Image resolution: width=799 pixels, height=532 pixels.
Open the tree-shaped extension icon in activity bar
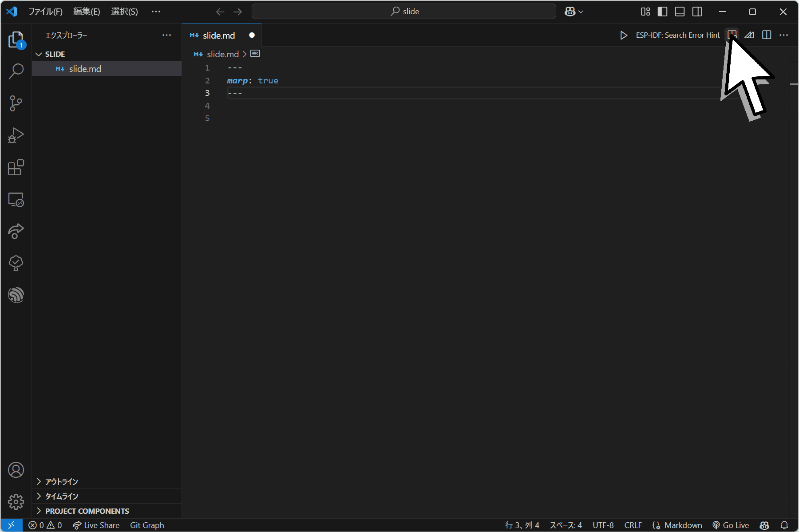tap(16, 263)
